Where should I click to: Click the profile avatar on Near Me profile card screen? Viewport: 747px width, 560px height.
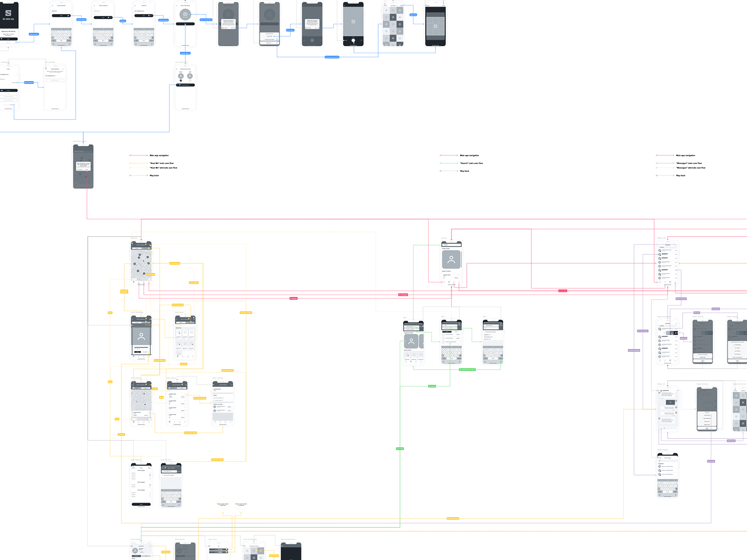(x=141, y=336)
